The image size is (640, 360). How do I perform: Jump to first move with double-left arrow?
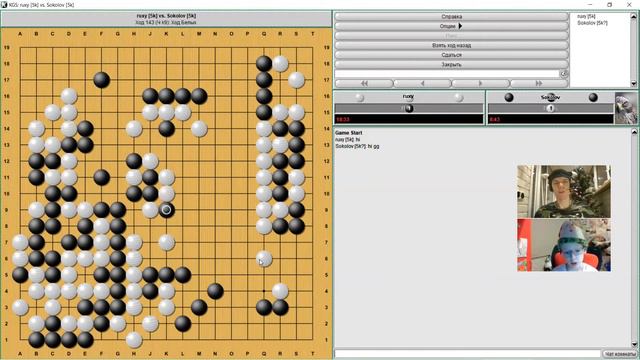[x=364, y=83]
